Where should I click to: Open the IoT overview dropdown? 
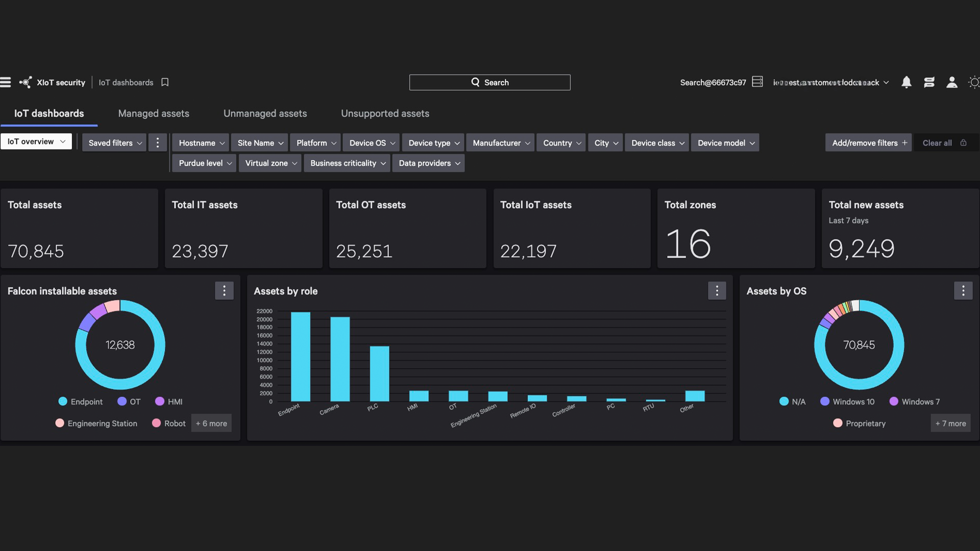coord(36,141)
